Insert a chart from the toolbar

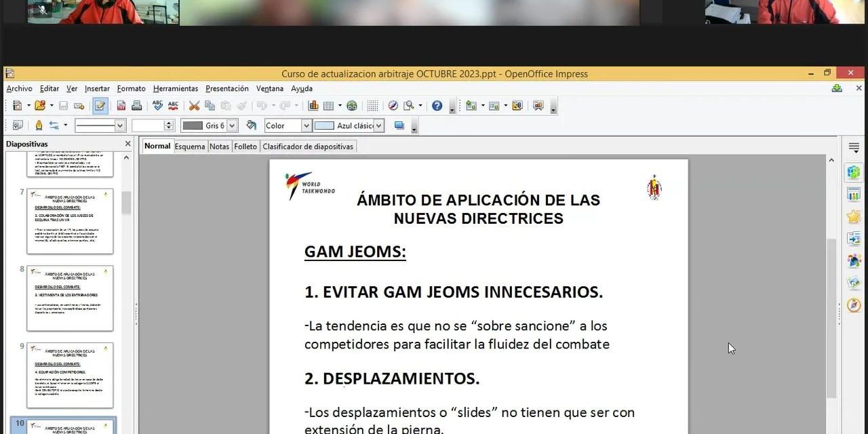pyautogui.click(x=313, y=106)
